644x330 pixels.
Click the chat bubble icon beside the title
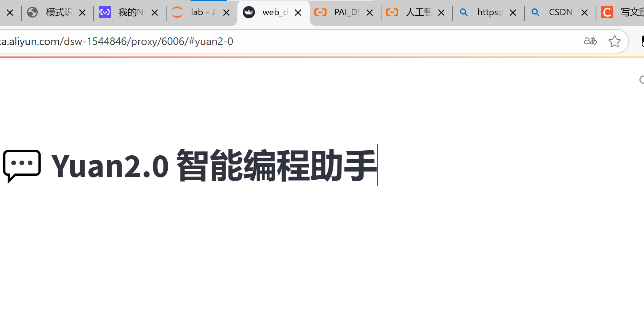tap(22, 166)
